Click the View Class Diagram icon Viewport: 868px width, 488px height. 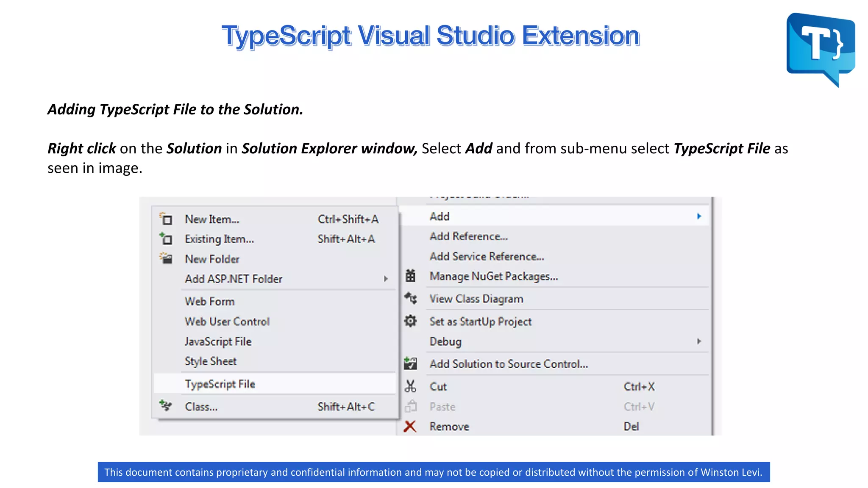[410, 298]
